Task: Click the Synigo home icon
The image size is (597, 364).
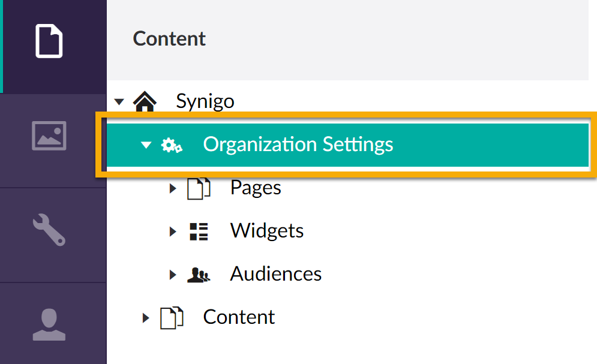Action: [x=144, y=101]
